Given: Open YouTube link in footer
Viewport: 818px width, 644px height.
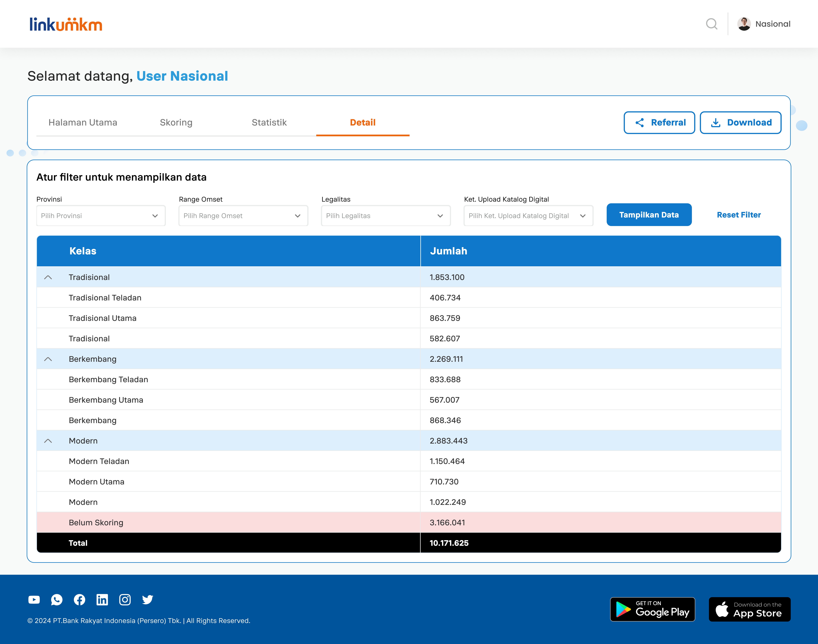Looking at the screenshot, I should [x=34, y=600].
